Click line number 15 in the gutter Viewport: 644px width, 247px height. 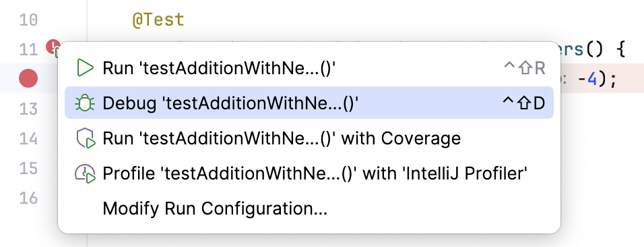click(29, 168)
